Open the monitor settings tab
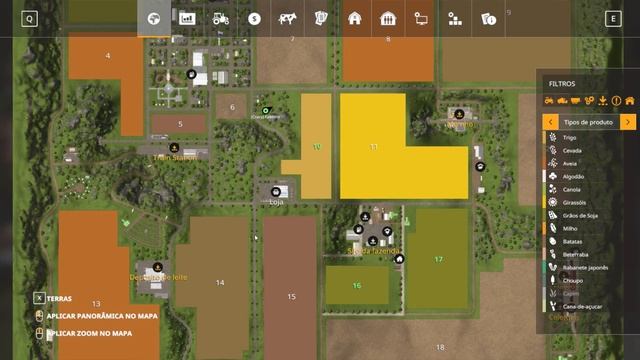Screen dimensions: 640x360 click(421, 19)
